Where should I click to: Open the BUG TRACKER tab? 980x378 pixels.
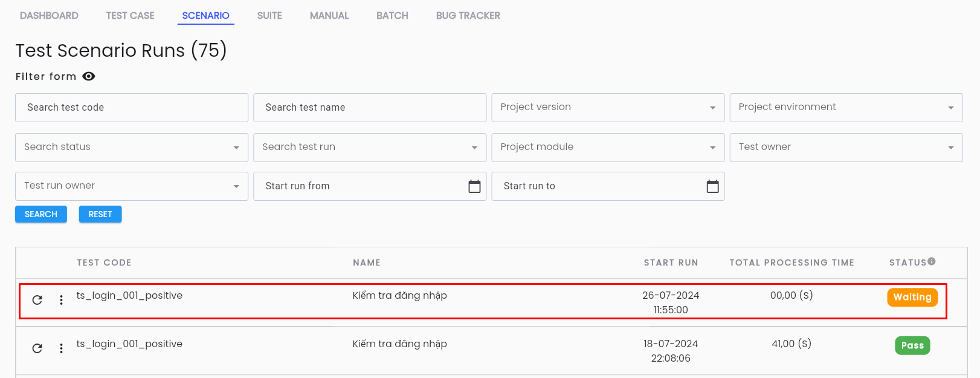[468, 16]
